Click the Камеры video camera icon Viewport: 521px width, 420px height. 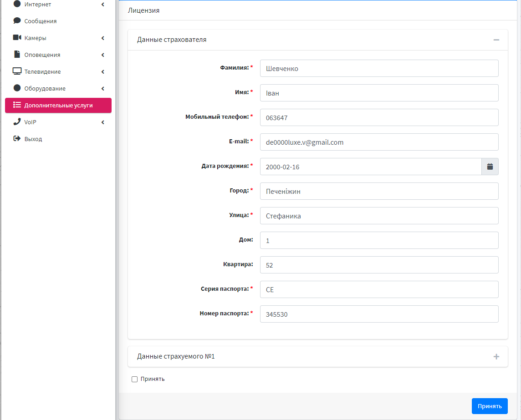coord(17,37)
